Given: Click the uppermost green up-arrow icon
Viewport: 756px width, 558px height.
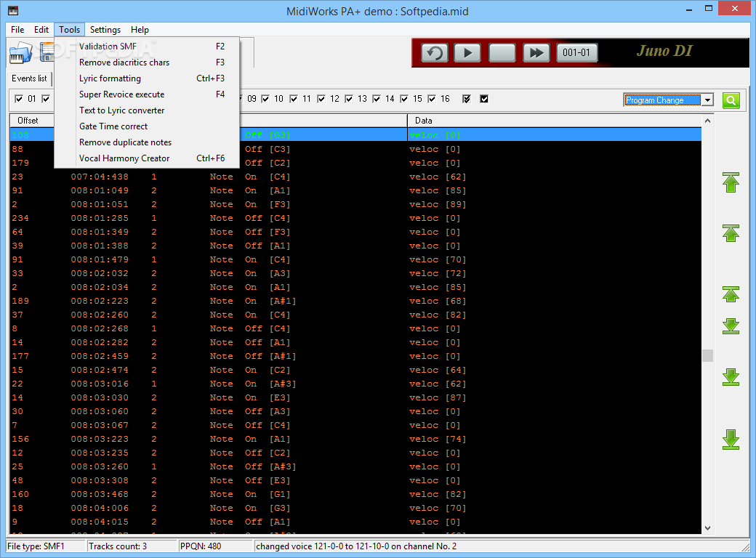Looking at the screenshot, I should coord(731,182).
